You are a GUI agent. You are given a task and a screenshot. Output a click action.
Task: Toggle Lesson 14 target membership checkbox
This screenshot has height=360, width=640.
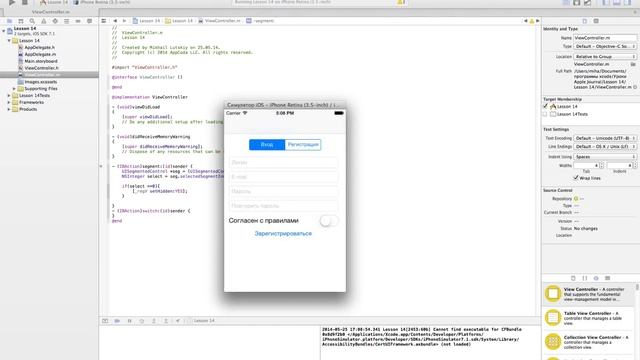[x=545, y=106]
